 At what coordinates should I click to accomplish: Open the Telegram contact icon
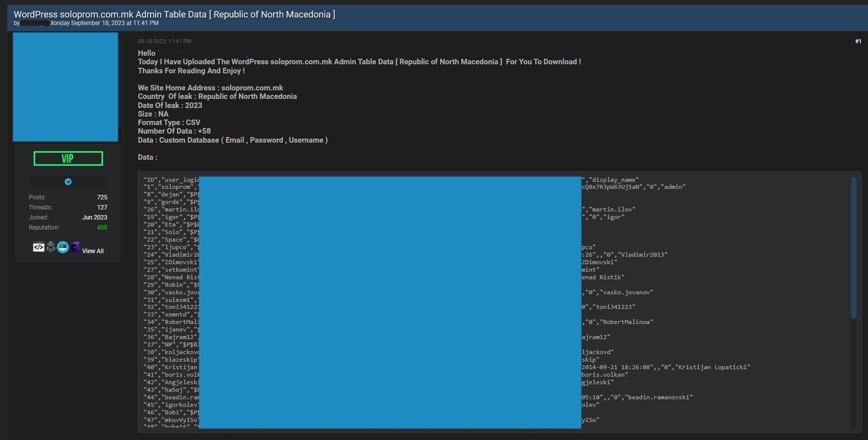68,182
